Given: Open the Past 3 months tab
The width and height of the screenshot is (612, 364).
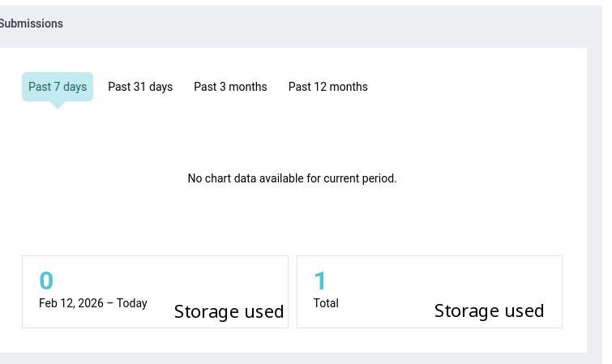Looking at the screenshot, I should (230, 87).
